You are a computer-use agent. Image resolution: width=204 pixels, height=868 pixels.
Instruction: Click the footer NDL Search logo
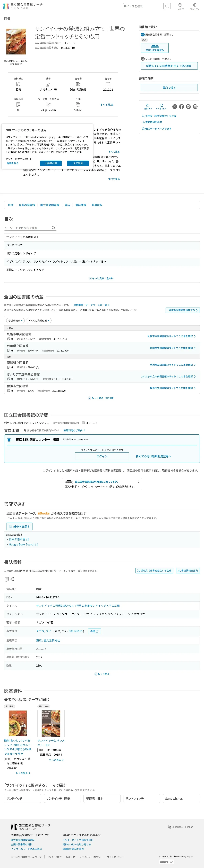31,827
